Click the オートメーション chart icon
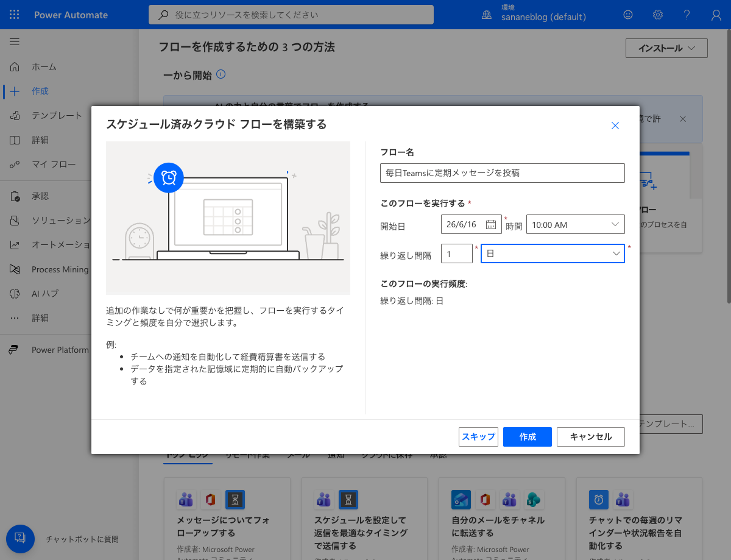 pos(15,245)
